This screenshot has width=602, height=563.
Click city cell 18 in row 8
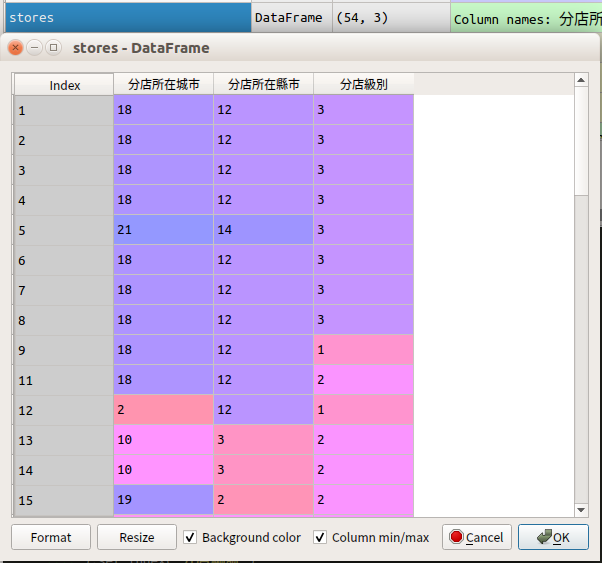[163, 320]
